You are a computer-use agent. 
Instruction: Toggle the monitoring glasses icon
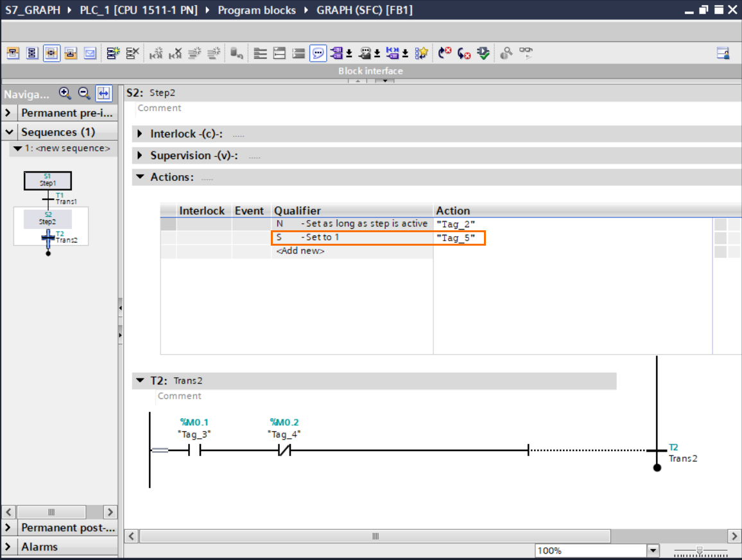click(526, 53)
